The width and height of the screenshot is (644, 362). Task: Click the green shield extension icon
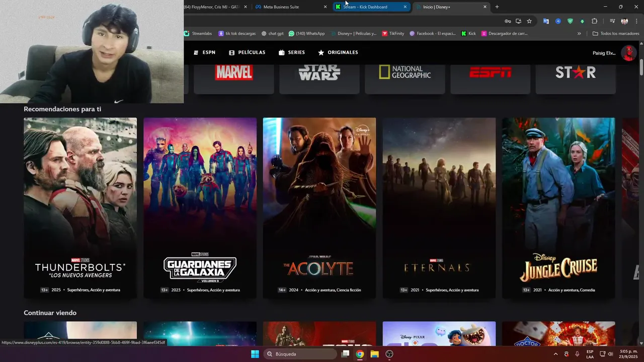tap(570, 21)
